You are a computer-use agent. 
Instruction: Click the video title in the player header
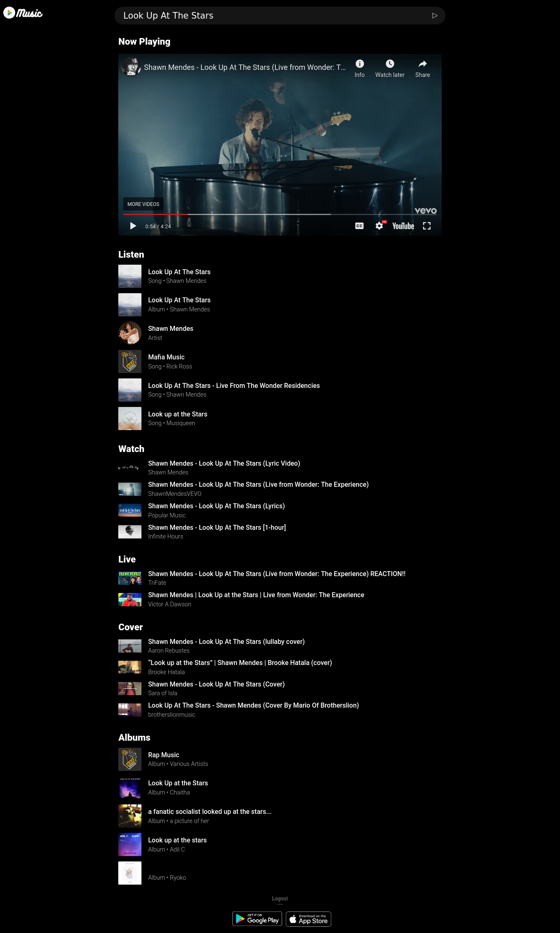245,67
